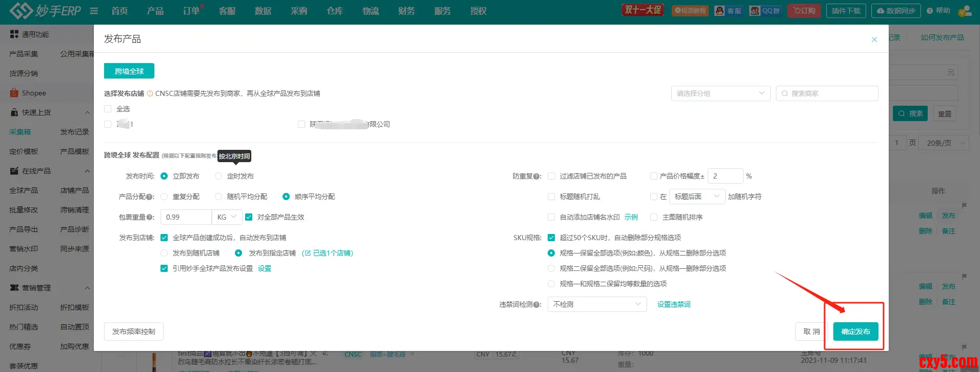
Task: Click the 确定发布 confirm button
Action: (855, 331)
